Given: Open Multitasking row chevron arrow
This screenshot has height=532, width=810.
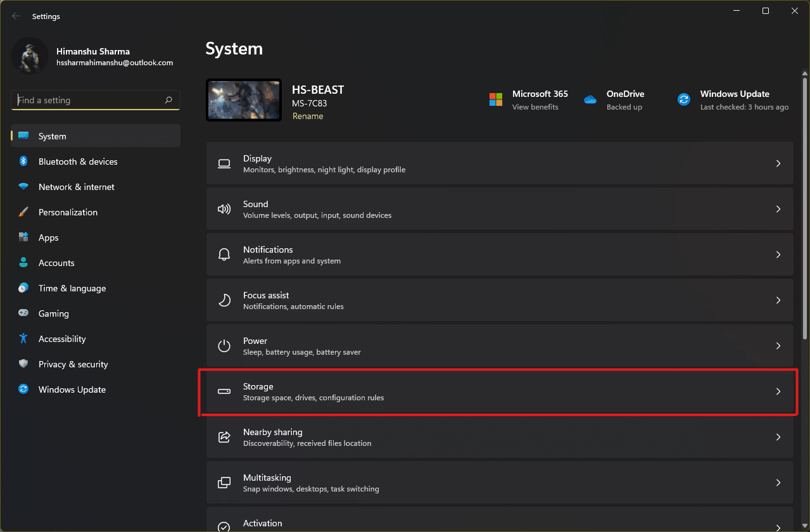Looking at the screenshot, I should [x=778, y=483].
